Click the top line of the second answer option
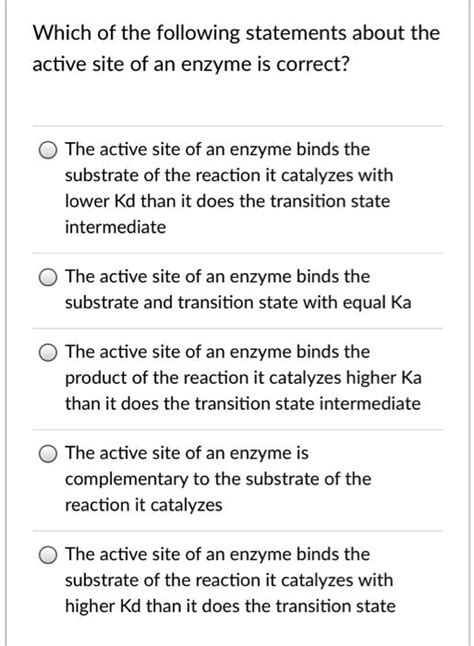Image resolution: width=474 pixels, height=646 pixels. pos(217,276)
